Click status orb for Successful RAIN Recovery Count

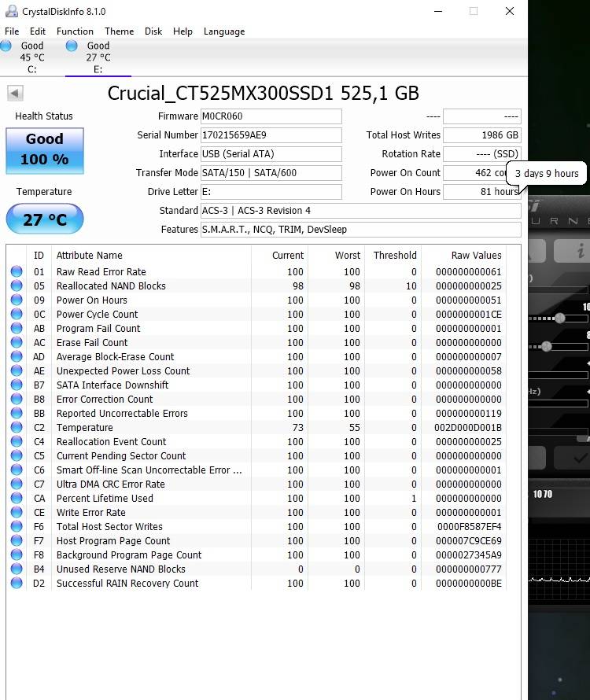click(x=17, y=584)
